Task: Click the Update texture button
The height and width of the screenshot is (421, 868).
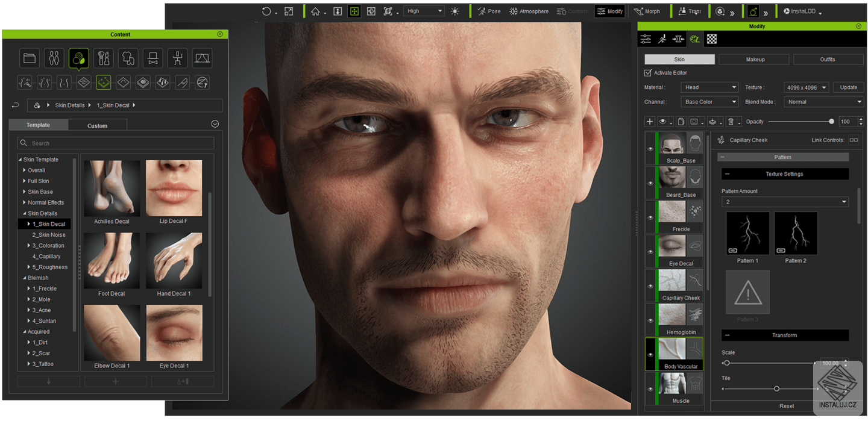Action: click(848, 87)
